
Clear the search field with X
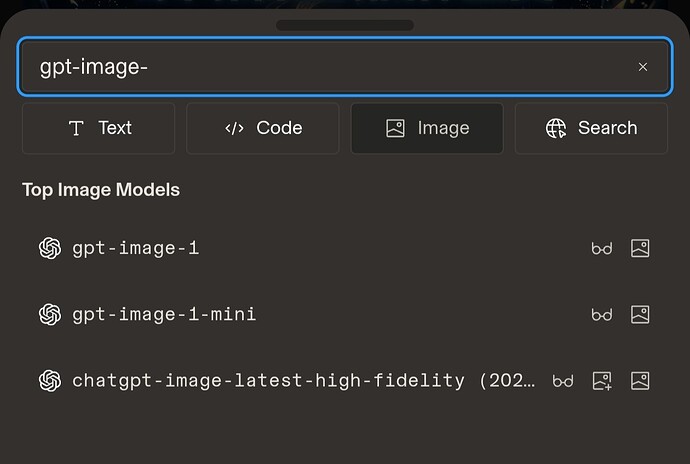coord(642,67)
